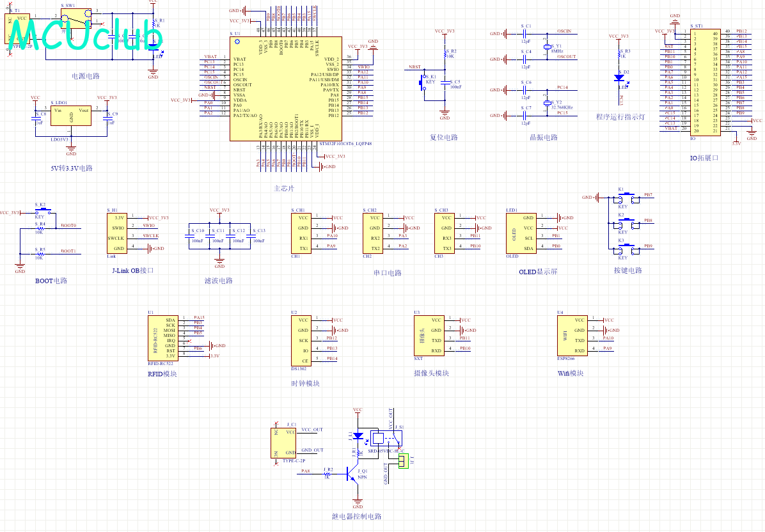765x532 pixels.
Task: Click the 摄像头模块 title text
Action: coord(431,373)
